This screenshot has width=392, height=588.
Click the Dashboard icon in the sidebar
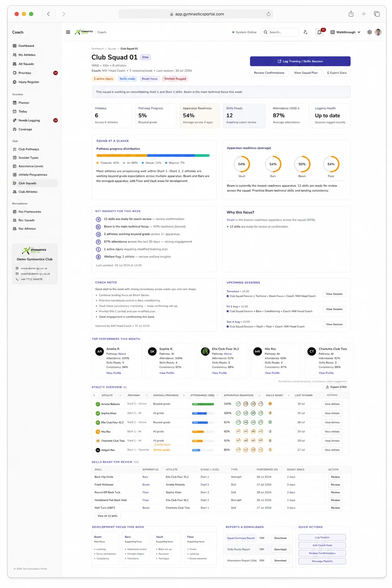pyautogui.click(x=15, y=46)
